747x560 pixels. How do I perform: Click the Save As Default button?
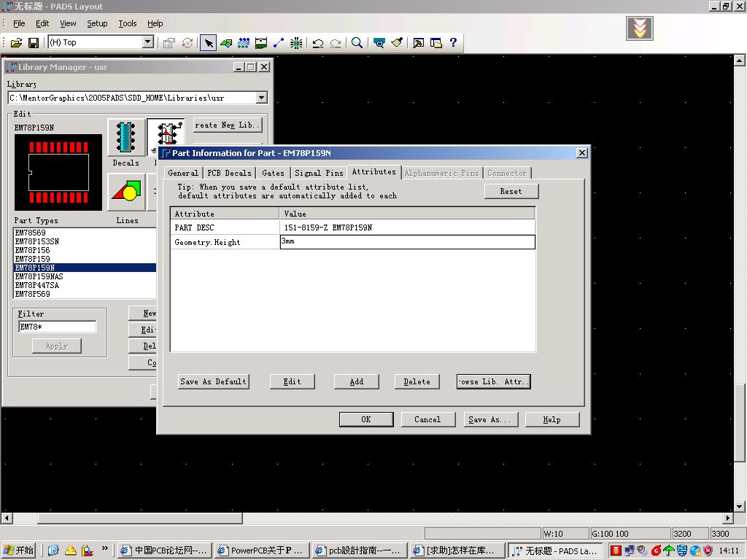(x=214, y=382)
